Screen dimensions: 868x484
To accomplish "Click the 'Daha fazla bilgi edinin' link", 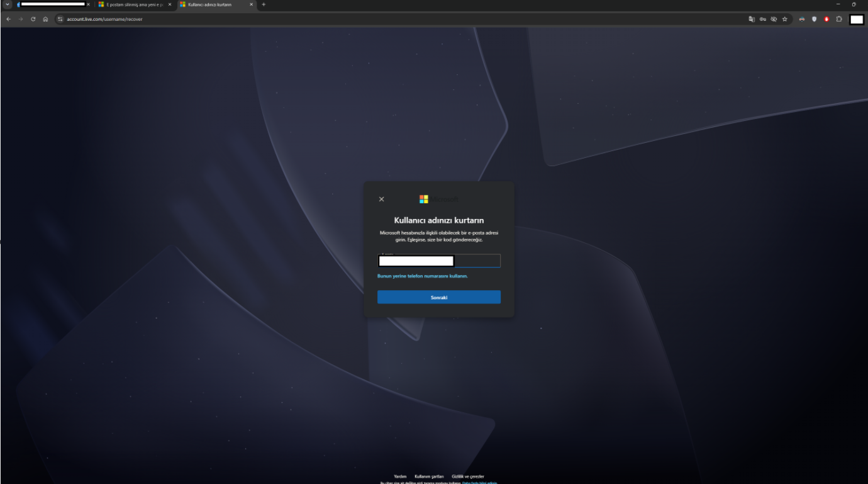I will coord(480,482).
